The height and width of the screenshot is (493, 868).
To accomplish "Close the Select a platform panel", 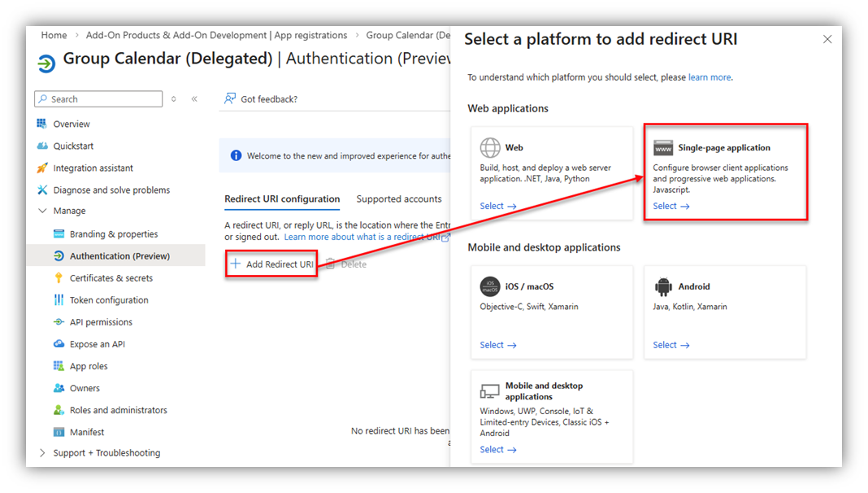I will [827, 39].
